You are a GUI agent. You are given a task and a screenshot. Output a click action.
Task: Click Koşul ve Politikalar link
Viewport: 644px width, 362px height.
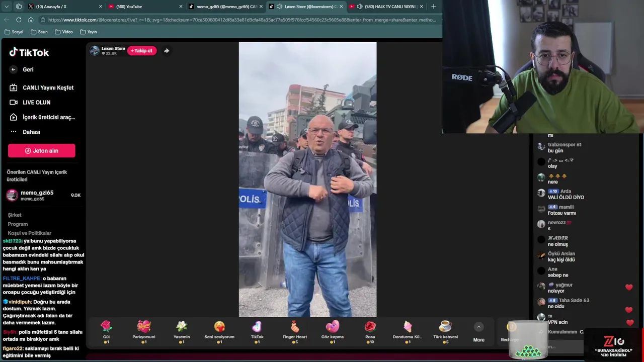click(29, 233)
